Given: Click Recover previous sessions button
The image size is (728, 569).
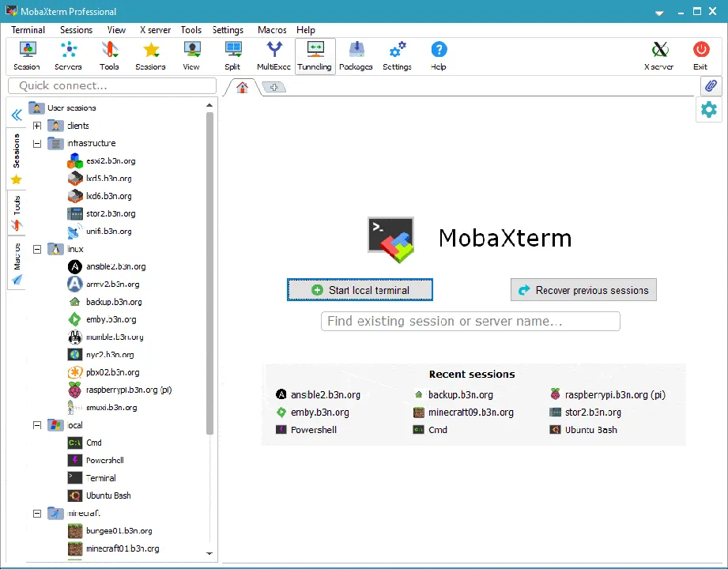Looking at the screenshot, I should point(583,290).
